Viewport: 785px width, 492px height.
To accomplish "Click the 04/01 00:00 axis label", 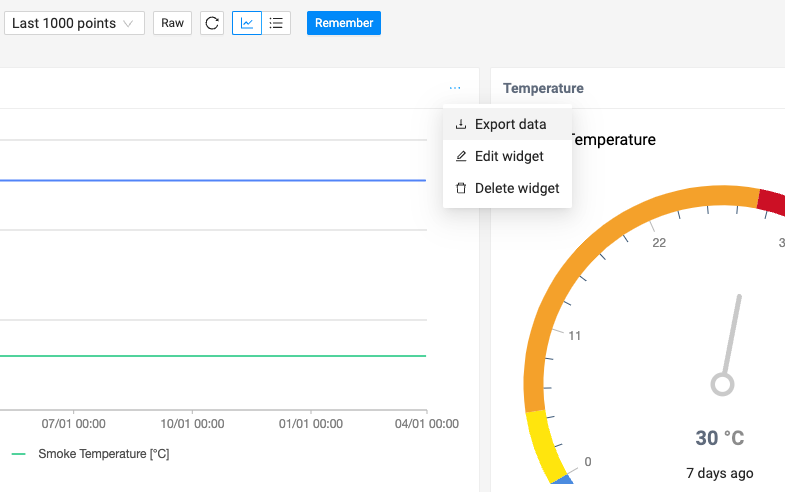I will click(x=427, y=424).
